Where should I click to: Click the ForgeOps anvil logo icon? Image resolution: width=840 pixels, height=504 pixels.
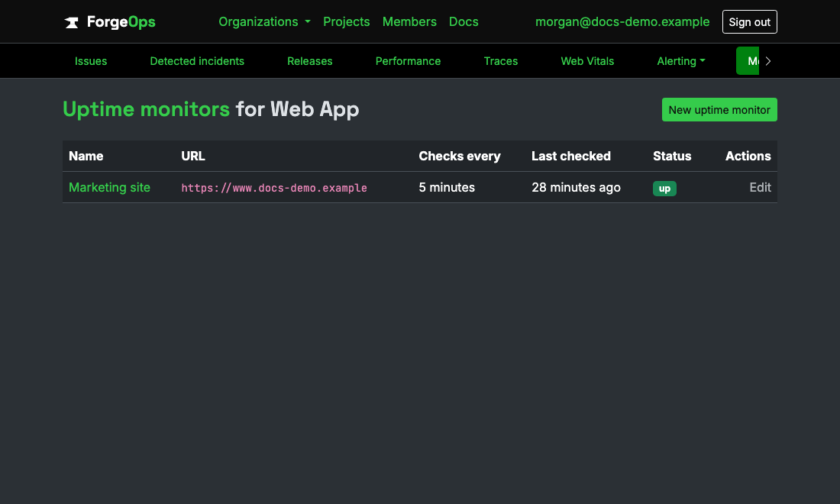point(71,22)
